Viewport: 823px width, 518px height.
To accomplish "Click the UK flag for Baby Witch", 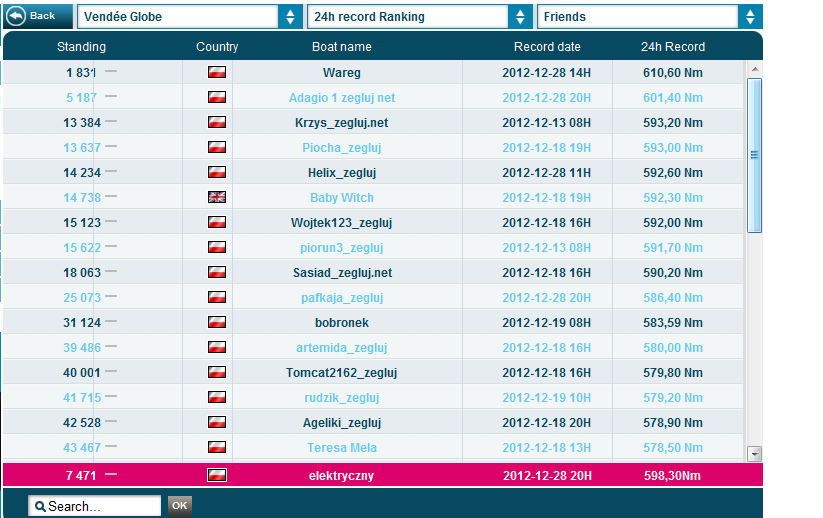I will point(217,198).
